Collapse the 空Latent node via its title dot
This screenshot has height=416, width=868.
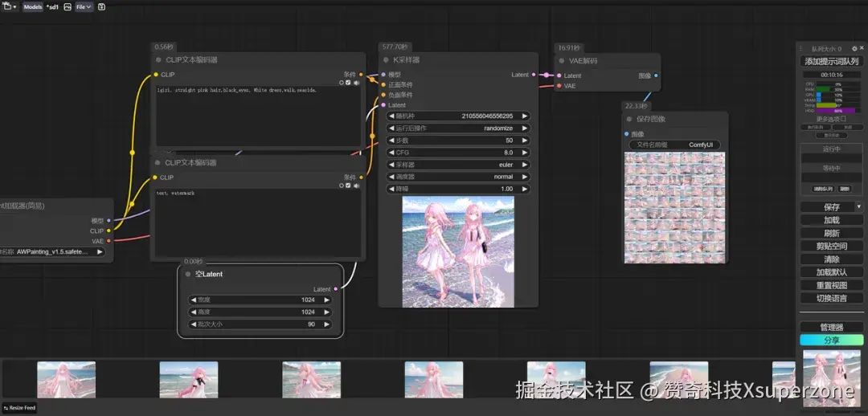pyautogui.click(x=187, y=274)
